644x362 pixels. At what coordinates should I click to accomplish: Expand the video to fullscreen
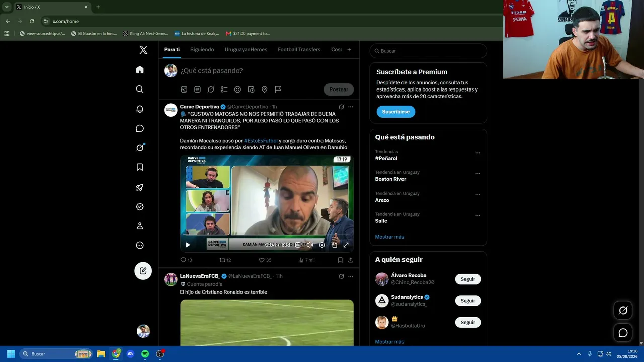coord(346,245)
